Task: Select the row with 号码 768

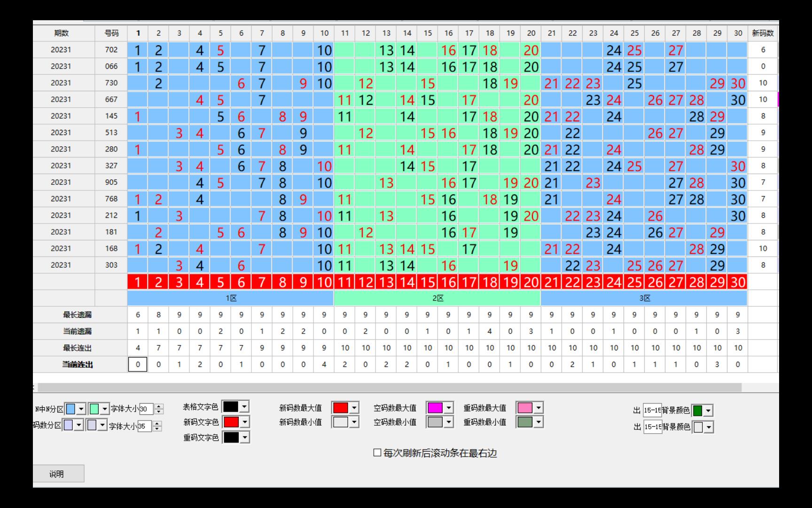Action: [406, 198]
